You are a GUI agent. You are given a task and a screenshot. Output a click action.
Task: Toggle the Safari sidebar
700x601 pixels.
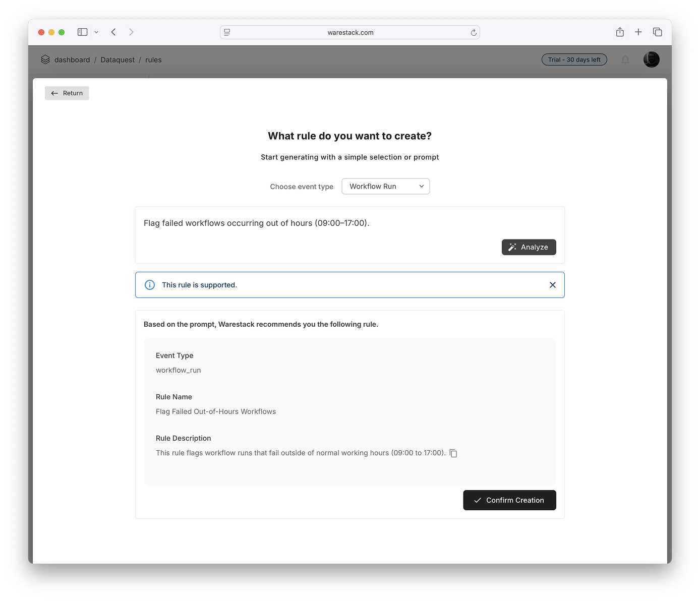click(83, 32)
